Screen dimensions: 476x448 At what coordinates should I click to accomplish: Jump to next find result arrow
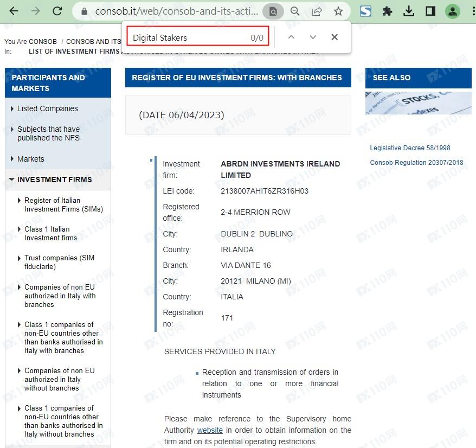click(313, 37)
